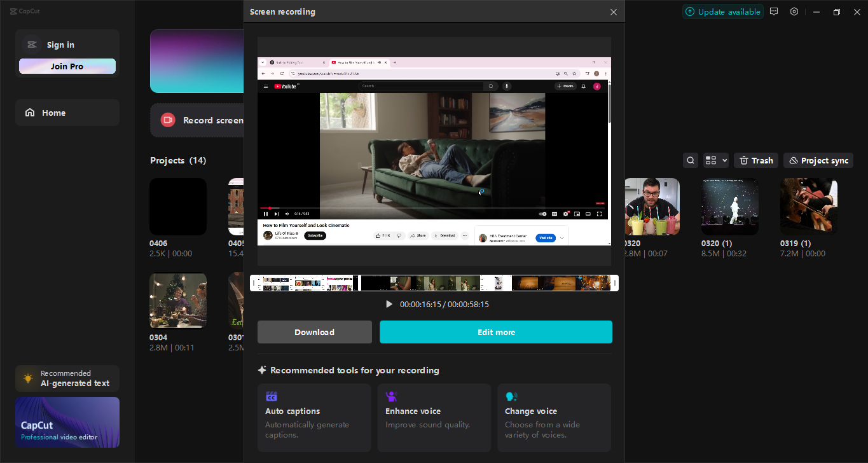
Task: Open the Trash folder
Action: (x=756, y=160)
